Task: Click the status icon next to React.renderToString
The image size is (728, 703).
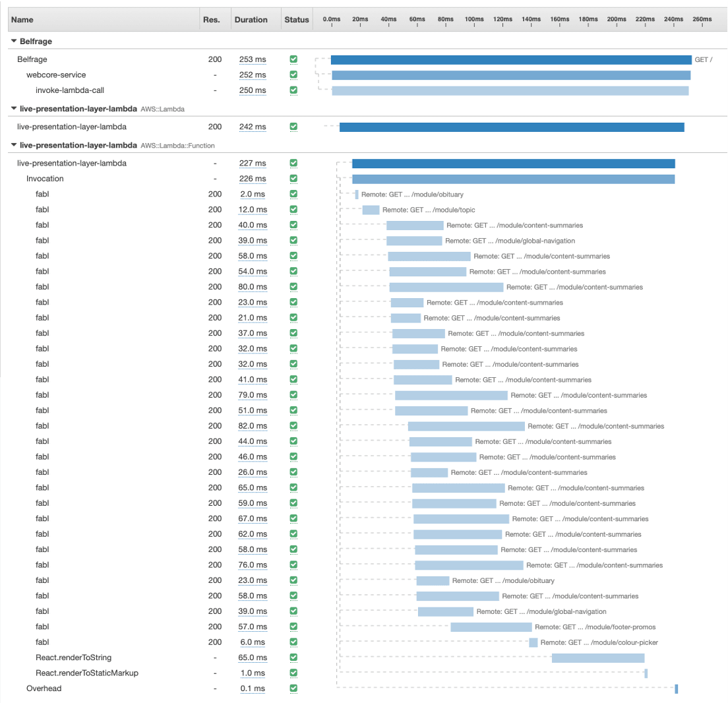Action: 293,657
